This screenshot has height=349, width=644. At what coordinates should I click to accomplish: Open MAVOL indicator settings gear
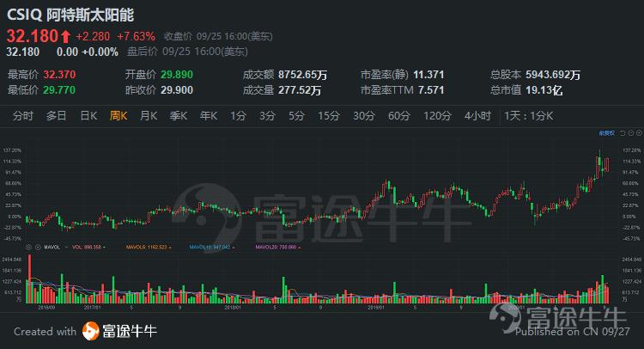[28, 248]
